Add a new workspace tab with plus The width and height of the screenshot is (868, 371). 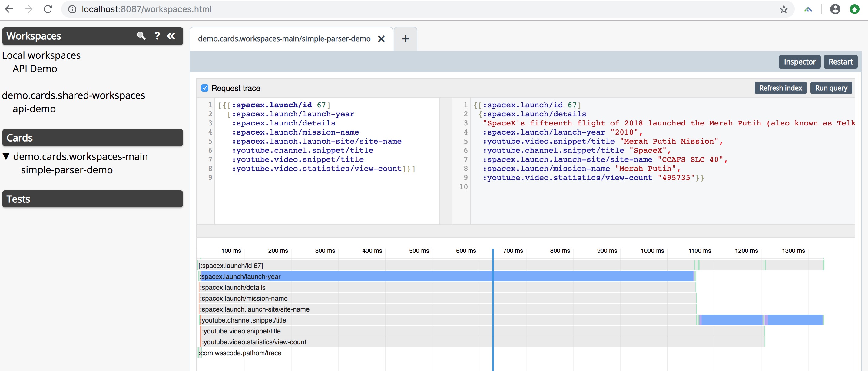pos(405,39)
